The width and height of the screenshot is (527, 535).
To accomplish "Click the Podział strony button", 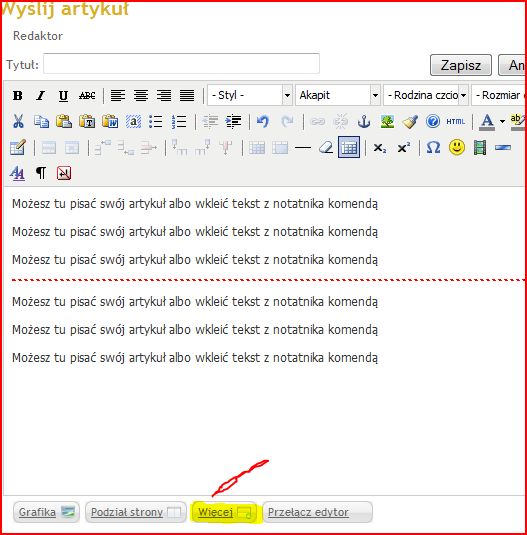I will point(135,512).
